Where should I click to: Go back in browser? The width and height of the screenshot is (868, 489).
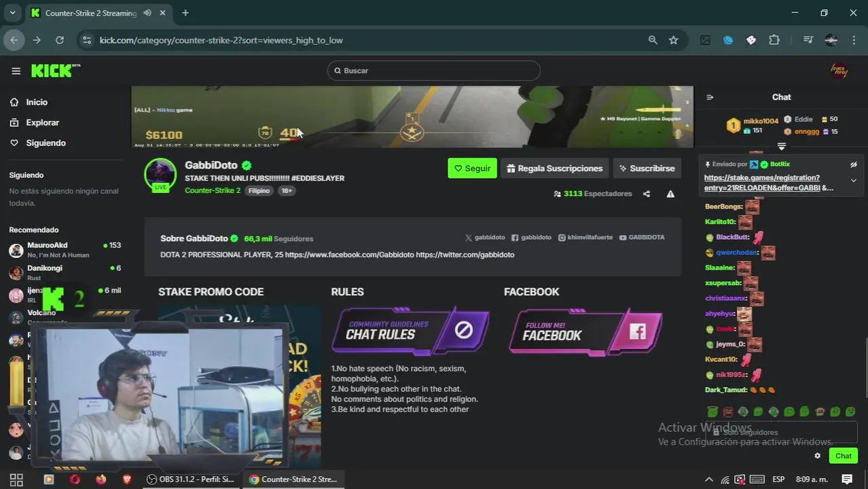click(14, 40)
